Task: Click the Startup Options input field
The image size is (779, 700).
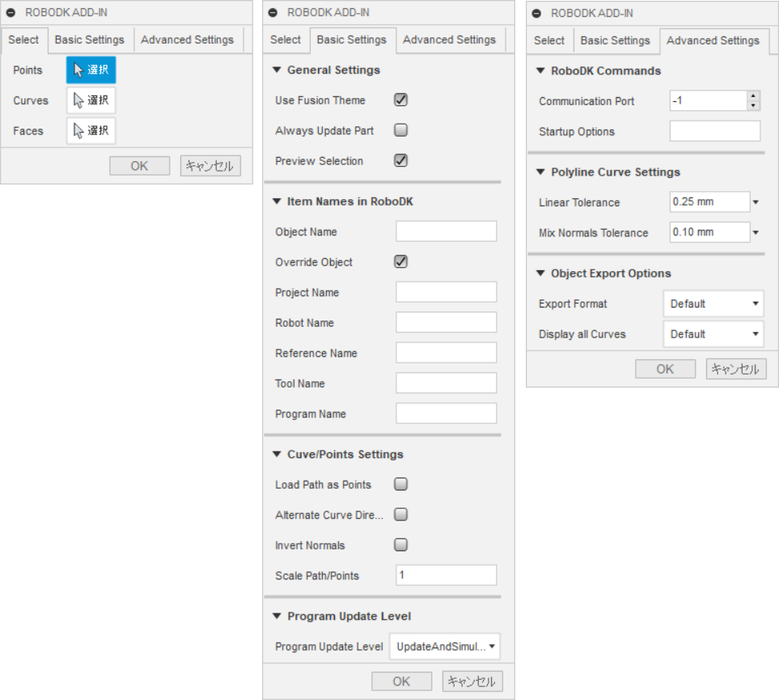Action: click(715, 131)
